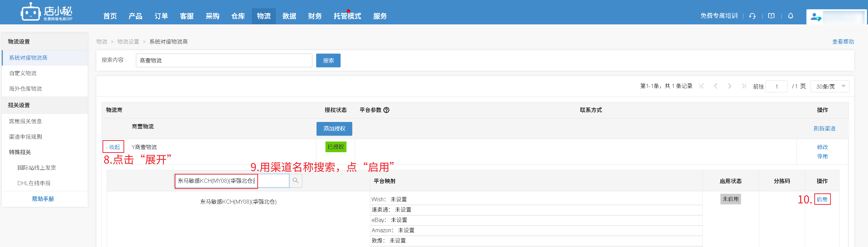Open the 订单 top menu
The image size is (868, 247).
[x=161, y=16]
